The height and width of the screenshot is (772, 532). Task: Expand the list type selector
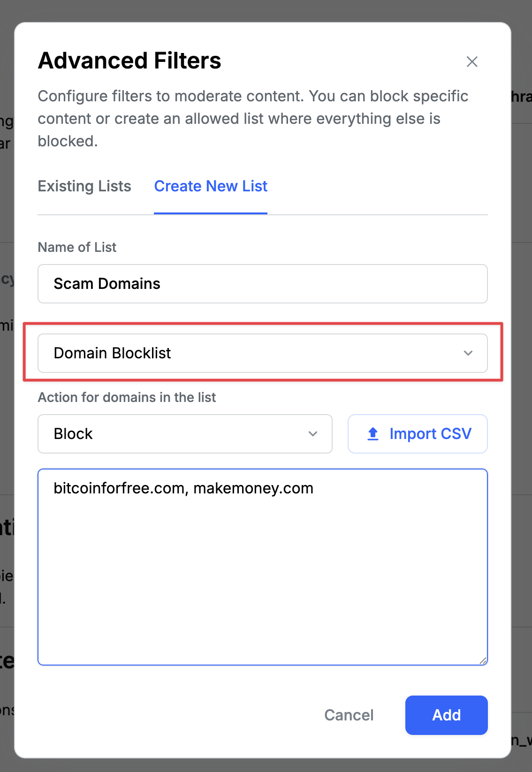[263, 353]
